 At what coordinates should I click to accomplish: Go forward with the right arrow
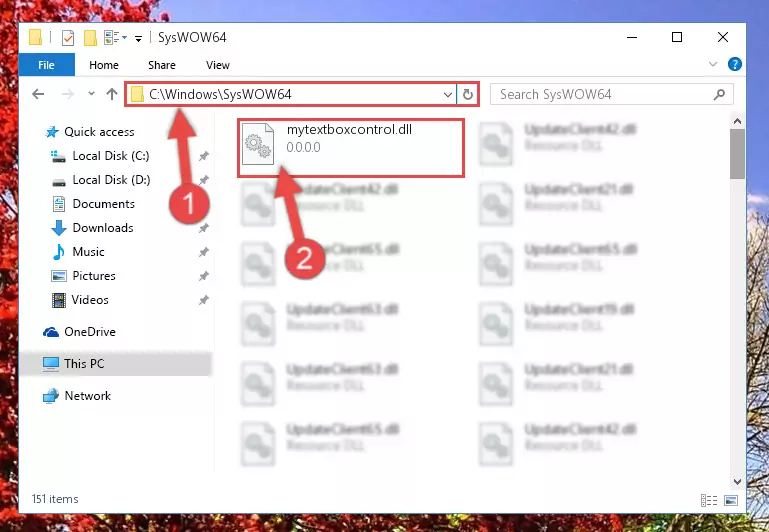(x=68, y=94)
